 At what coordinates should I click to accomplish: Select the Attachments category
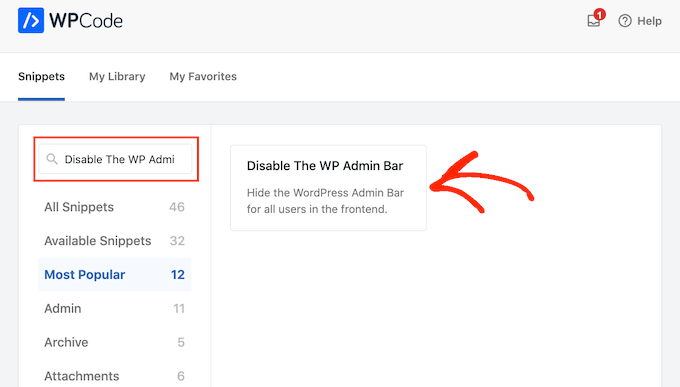(114, 376)
